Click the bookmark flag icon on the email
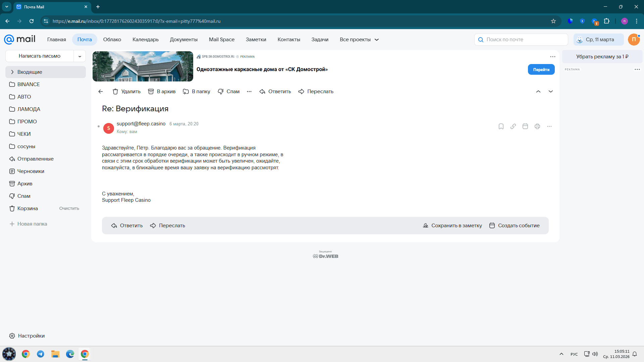Image resolution: width=644 pixels, height=362 pixels. click(501, 126)
